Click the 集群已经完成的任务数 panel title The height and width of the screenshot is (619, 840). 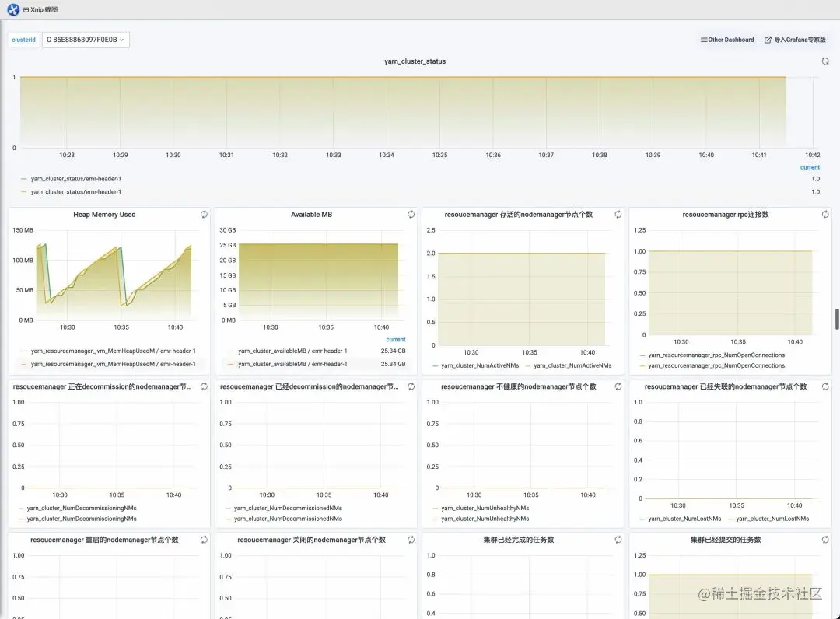519,540
